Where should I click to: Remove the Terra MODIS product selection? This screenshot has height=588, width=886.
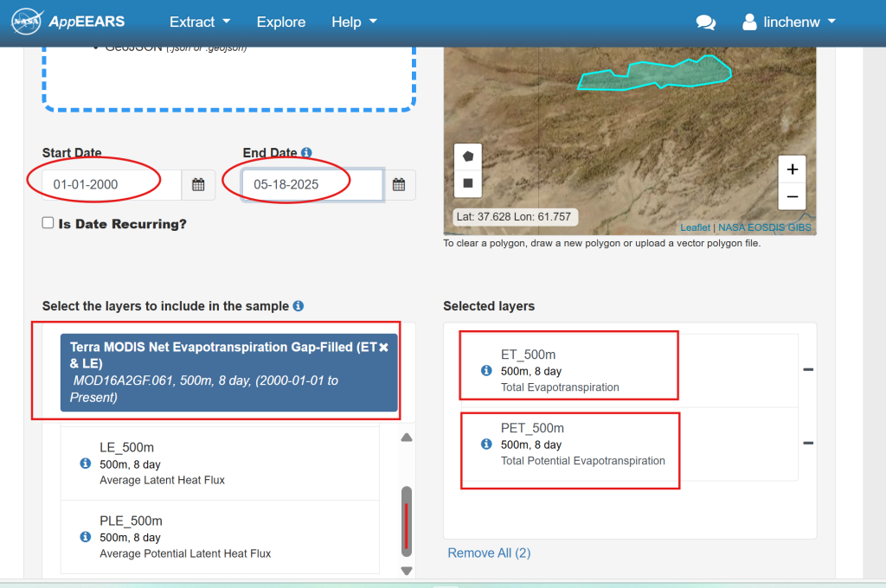pyautogui.click(x=383, y=348)
